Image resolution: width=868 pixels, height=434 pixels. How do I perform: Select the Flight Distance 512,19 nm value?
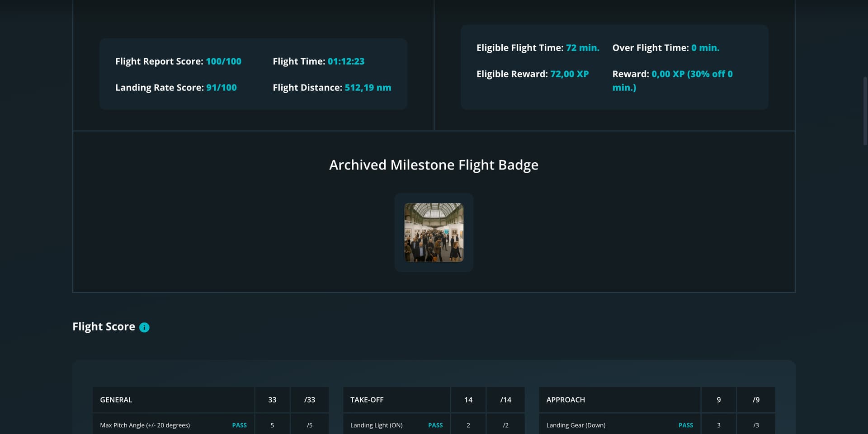368,88
